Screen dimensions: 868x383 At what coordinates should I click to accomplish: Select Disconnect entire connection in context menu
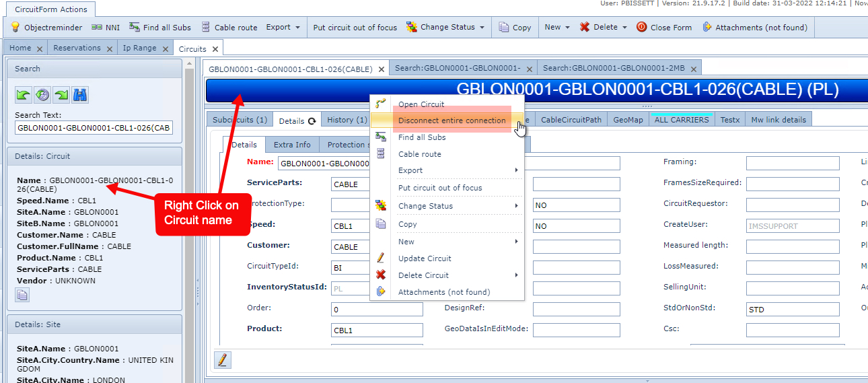click(x=451, y=120)
